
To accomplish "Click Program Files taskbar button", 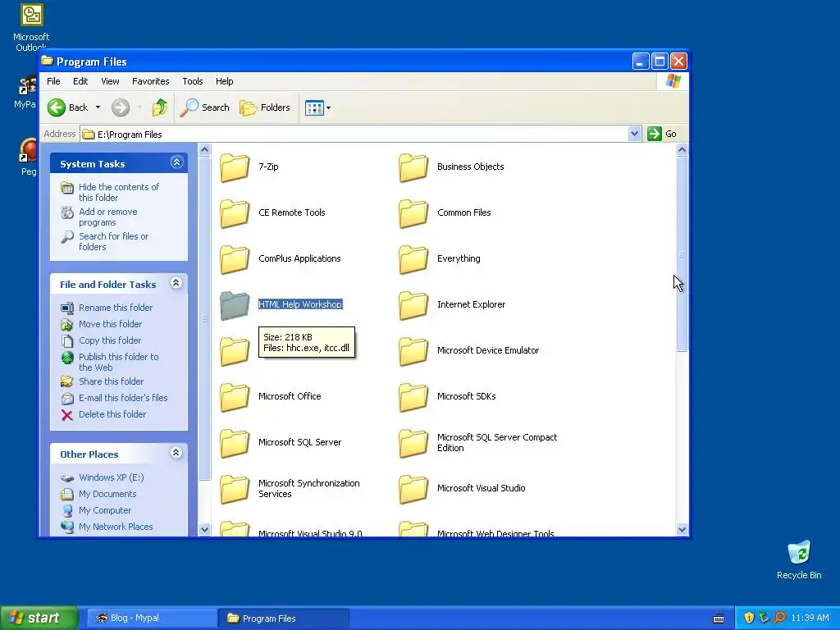I will (284, 619).
